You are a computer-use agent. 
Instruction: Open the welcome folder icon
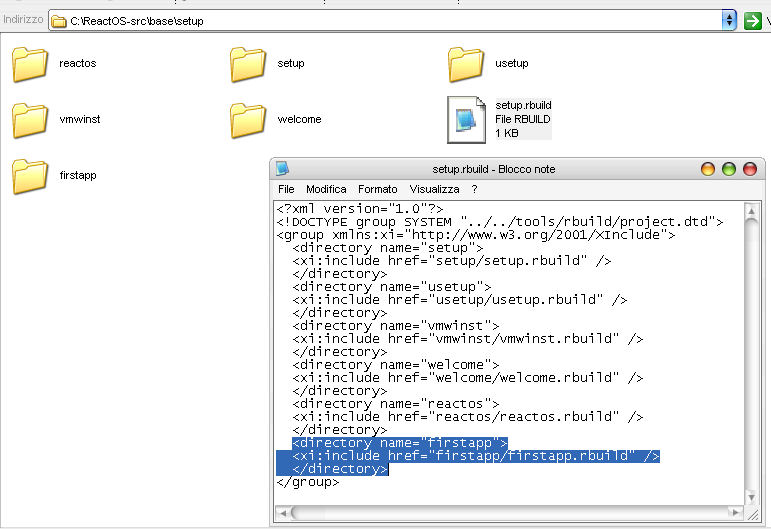click(248, 120)
